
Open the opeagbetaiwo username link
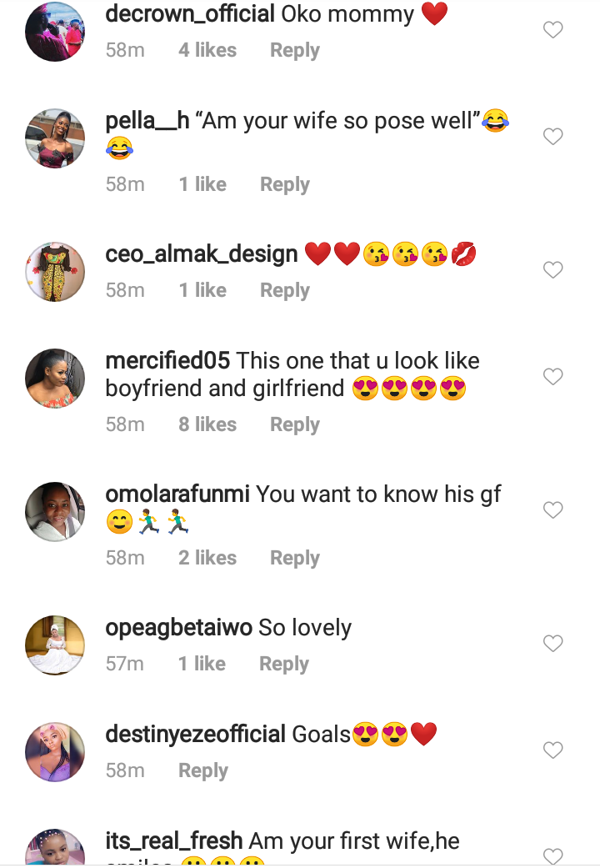[x=178, y=628]
